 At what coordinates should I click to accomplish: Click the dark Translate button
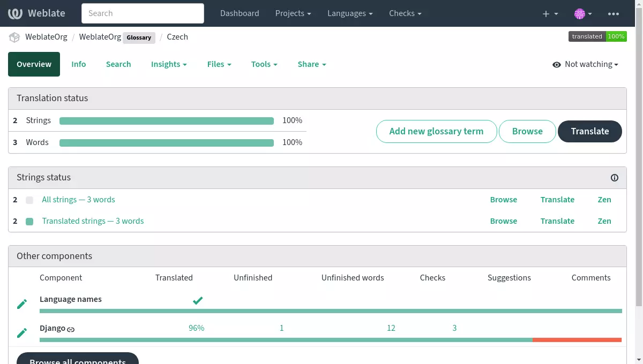tap(590, 131)
